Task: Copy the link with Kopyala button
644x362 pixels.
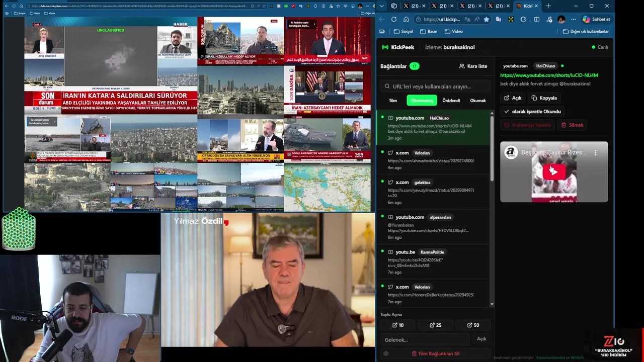Action: point(544,98)
